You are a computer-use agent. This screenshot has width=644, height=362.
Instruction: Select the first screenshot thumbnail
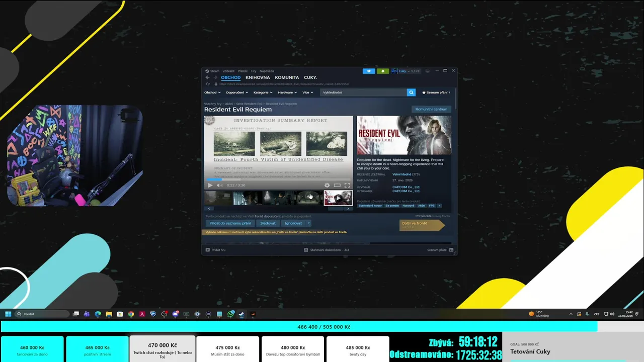218,198
